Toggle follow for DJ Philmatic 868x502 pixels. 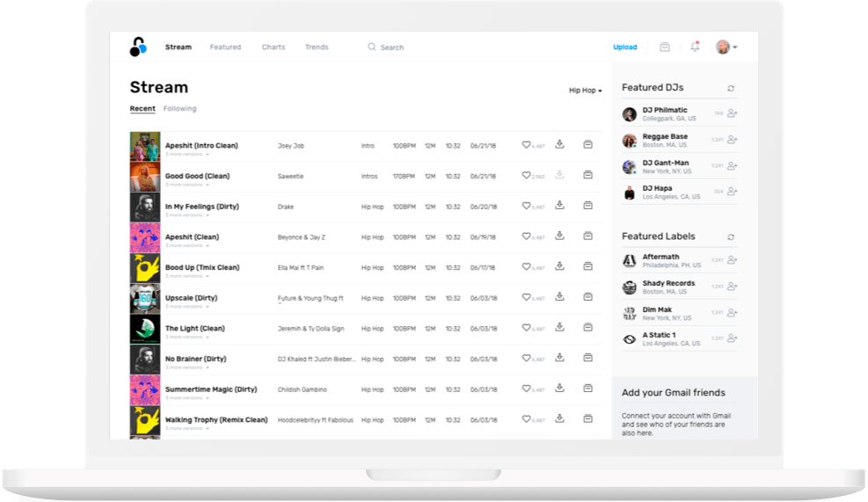[x=732, y=113]
